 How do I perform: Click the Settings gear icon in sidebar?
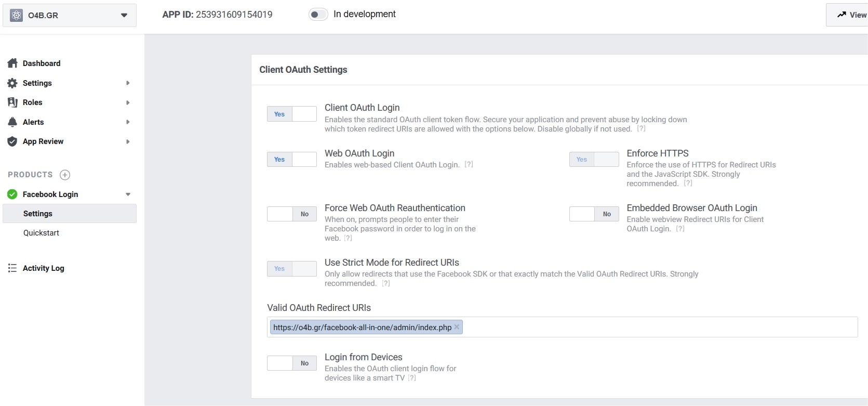[12, 83]
